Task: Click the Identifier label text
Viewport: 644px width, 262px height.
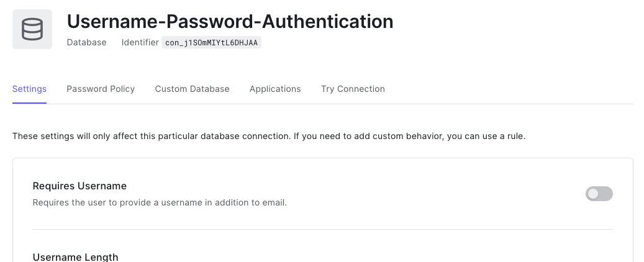Action: 140,43
